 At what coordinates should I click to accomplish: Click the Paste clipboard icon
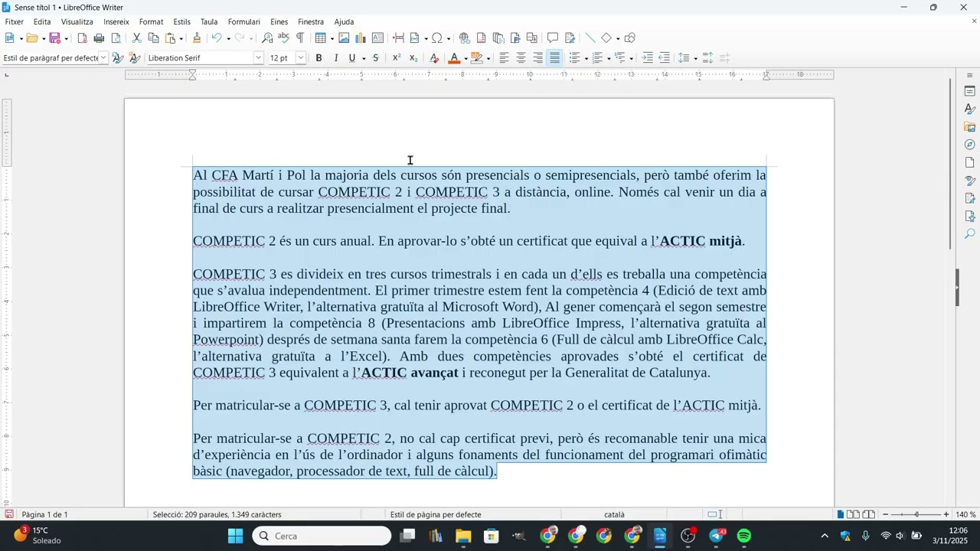click(x=170, y=38)
